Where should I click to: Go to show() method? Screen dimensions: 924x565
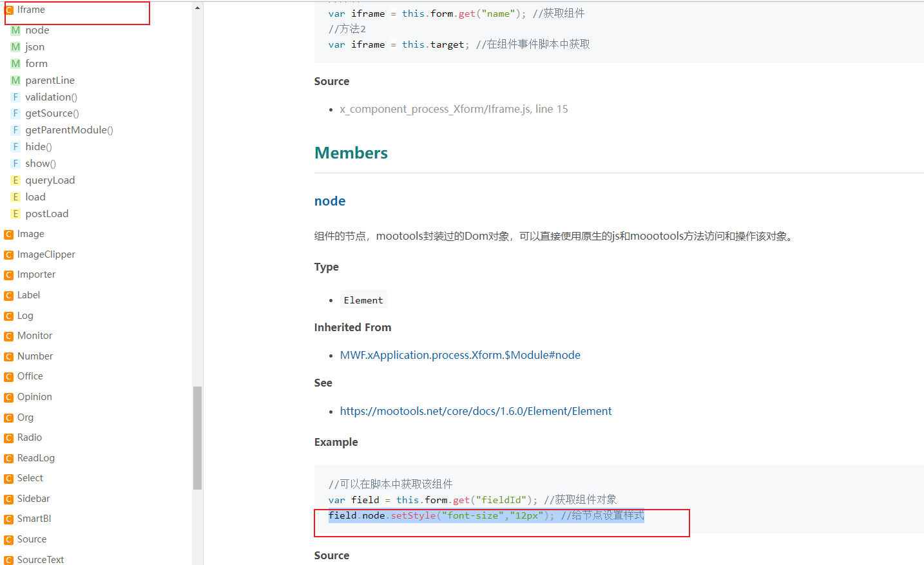click(x=41, y=164)
